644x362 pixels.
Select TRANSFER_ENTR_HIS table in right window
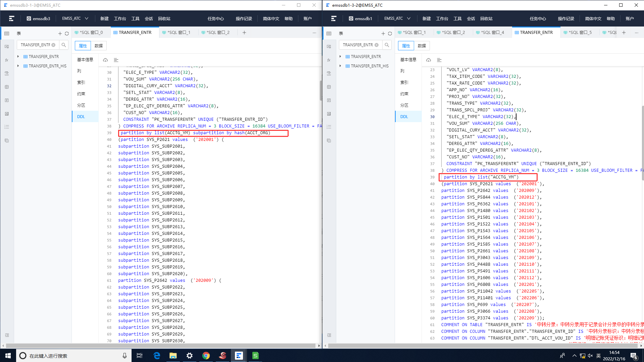pyautogui.click(x=369, y=66)
